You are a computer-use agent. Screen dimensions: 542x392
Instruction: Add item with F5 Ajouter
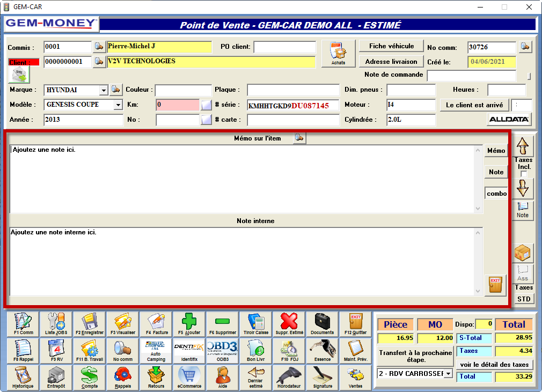(x=189, y=324)
